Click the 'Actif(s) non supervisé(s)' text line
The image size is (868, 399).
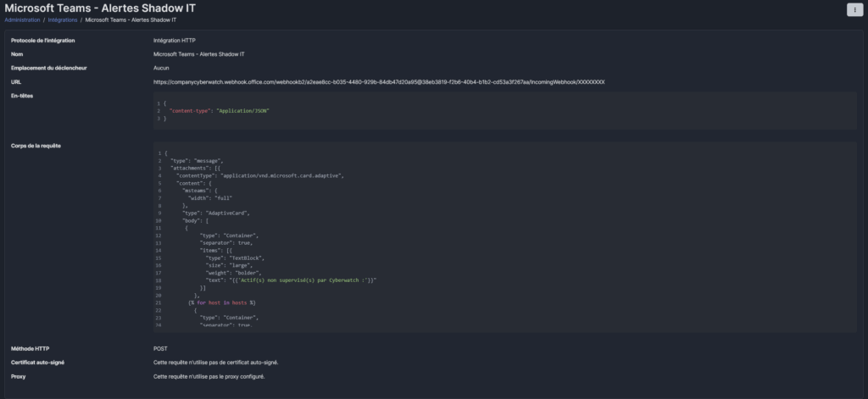pyautogui.click(x=292, y=280)
